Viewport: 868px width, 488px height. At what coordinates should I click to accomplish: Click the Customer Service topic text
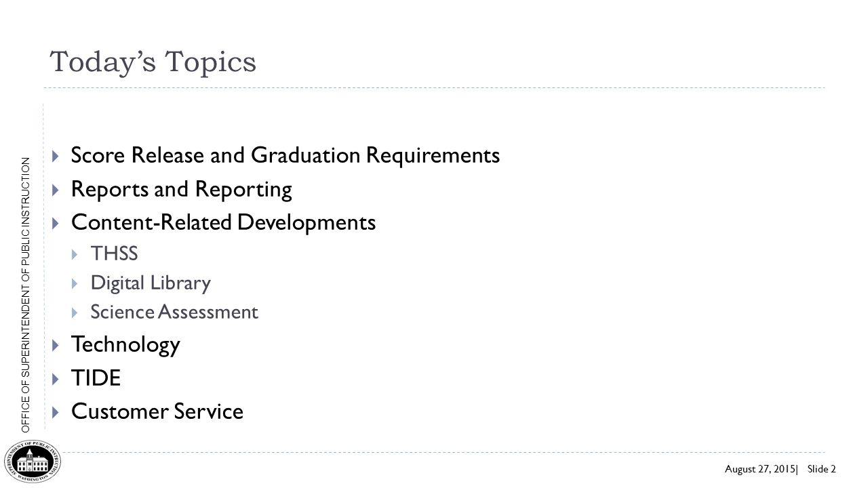[x=157, y=411]
